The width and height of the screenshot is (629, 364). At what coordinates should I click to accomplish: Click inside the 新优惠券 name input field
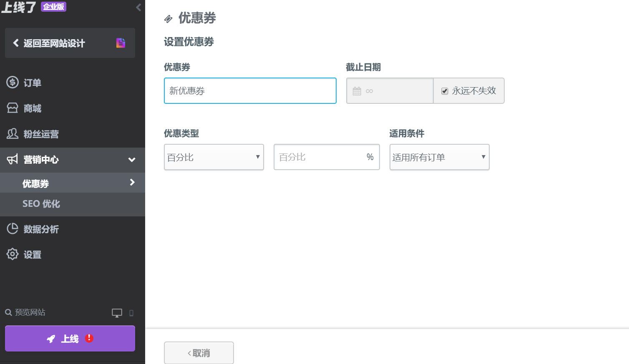250,90
